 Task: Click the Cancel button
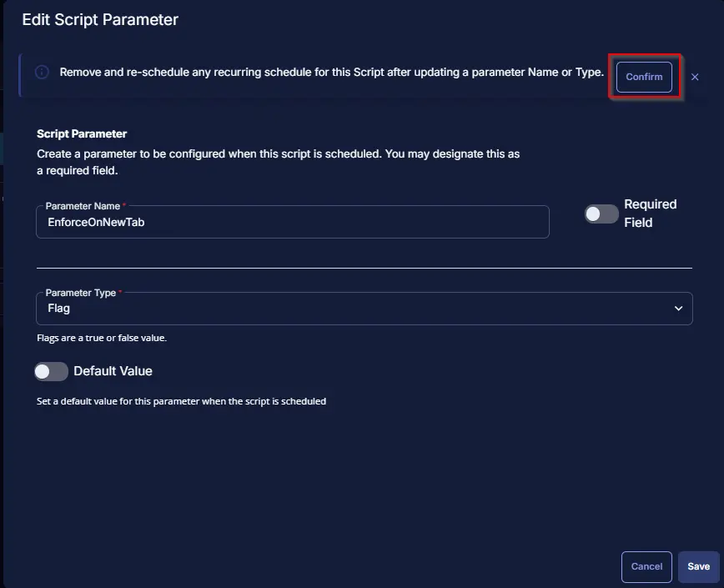(646, 566)
